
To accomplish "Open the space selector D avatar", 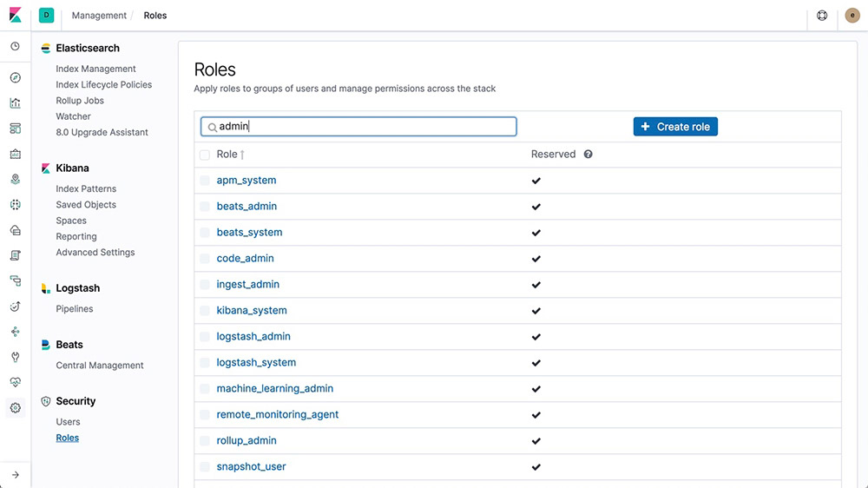I will click(47, 15).
